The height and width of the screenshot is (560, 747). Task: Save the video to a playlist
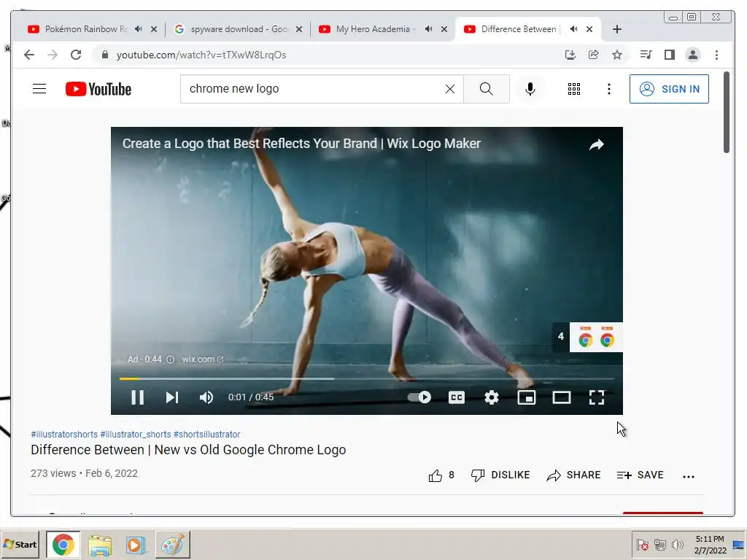click(x=640, y=475)
